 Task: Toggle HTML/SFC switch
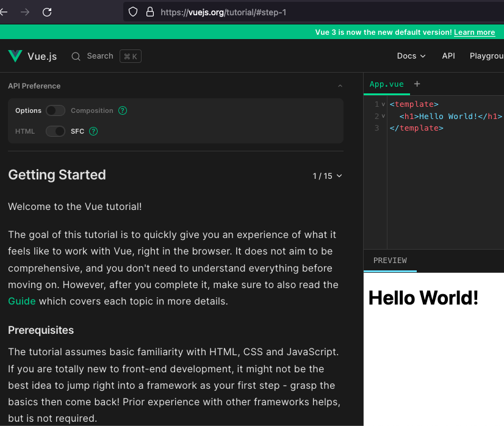click(56, 131)
